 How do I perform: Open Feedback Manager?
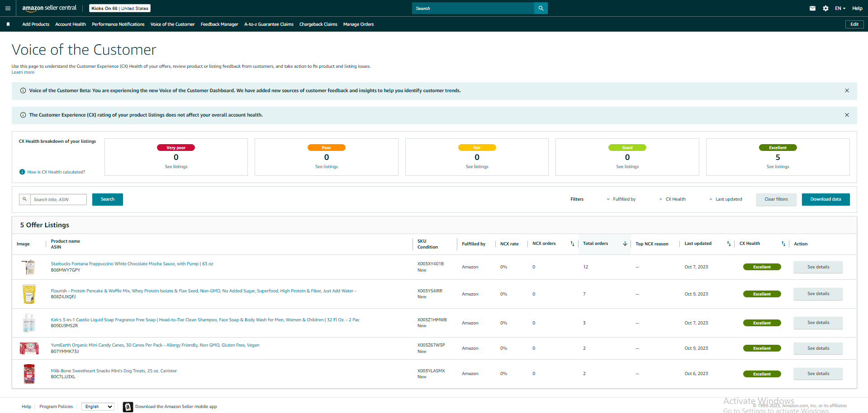coord(219,24)
